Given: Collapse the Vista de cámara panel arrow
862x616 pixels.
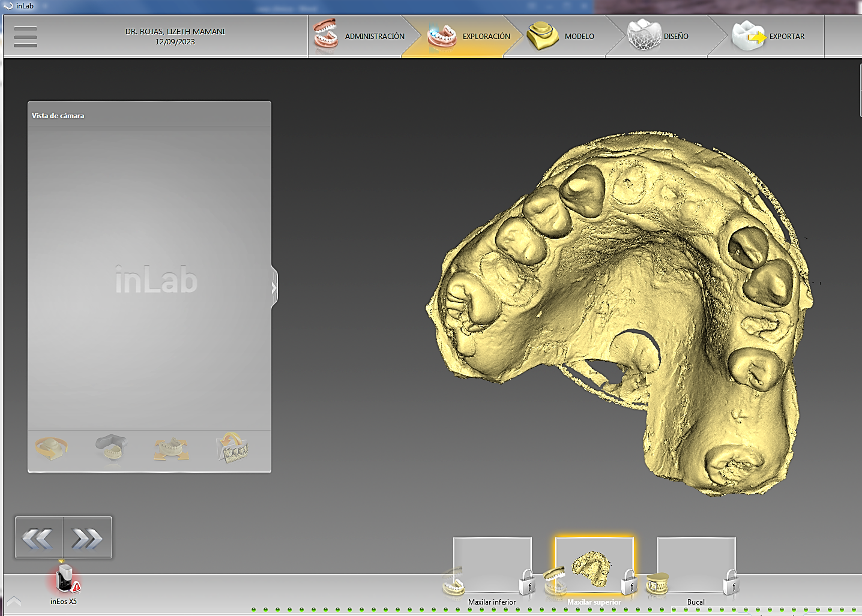Looking at the screenshot, I should tap(274, 288).
